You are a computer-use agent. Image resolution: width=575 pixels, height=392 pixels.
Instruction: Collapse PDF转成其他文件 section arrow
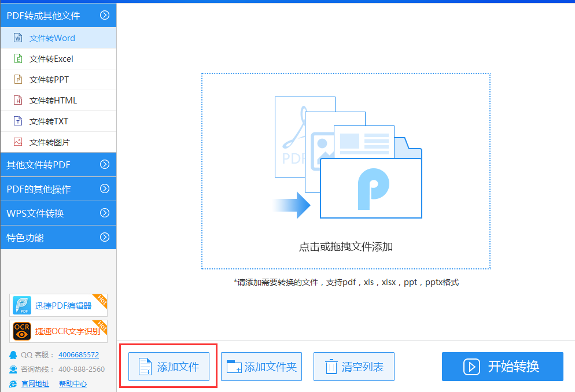tap(105, 15)
